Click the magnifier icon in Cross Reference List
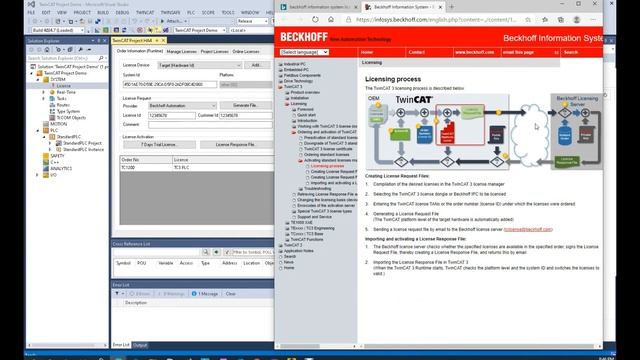The image size is (640, 360). tap(206, 252)
